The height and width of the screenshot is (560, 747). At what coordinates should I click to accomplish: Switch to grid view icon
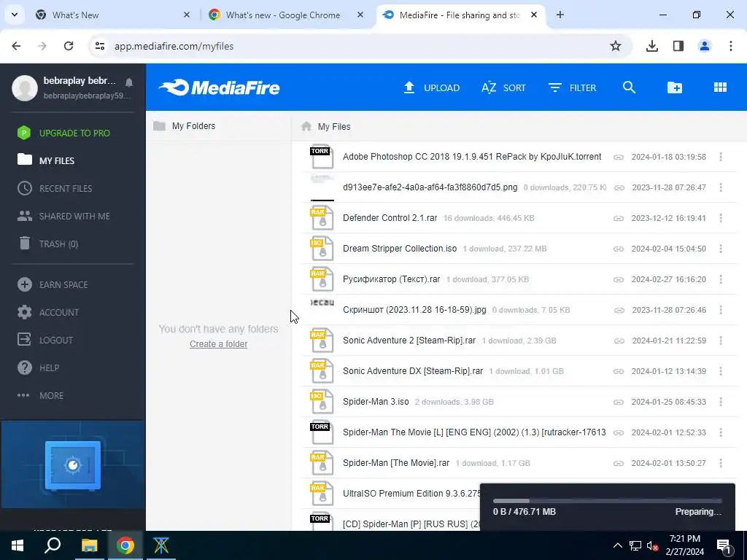720,87
